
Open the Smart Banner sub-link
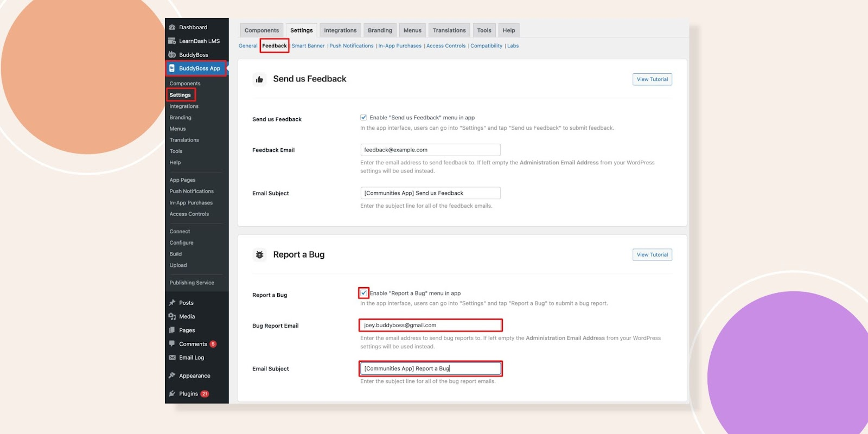pyautogui.click(x=308, y=46)
